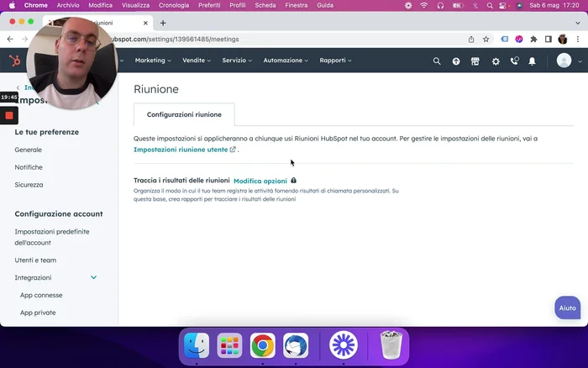This screenshot has height=368, width=588.
Task: Click the Aiuto help button
Action: coord(567,308)
